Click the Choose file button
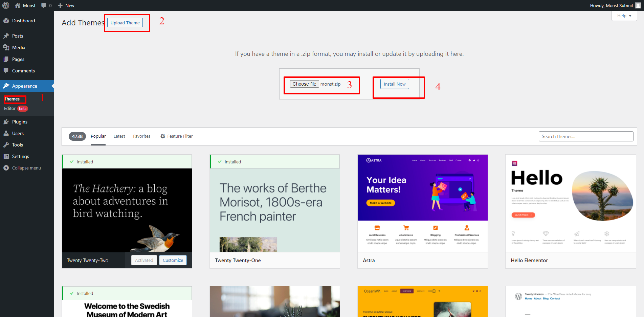644x317 pixels. tap(304, 84)
